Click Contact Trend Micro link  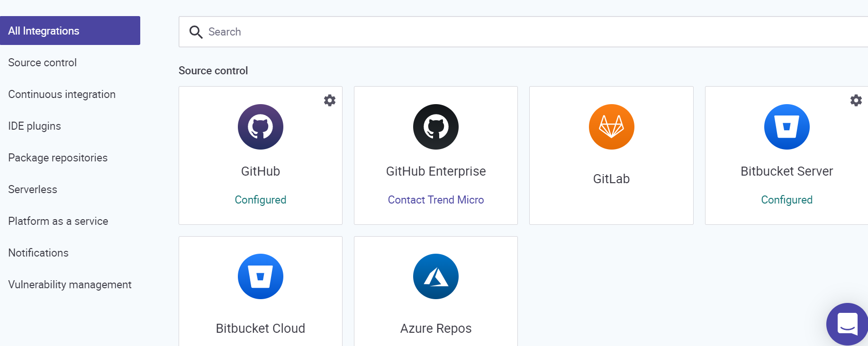point(436,200)
